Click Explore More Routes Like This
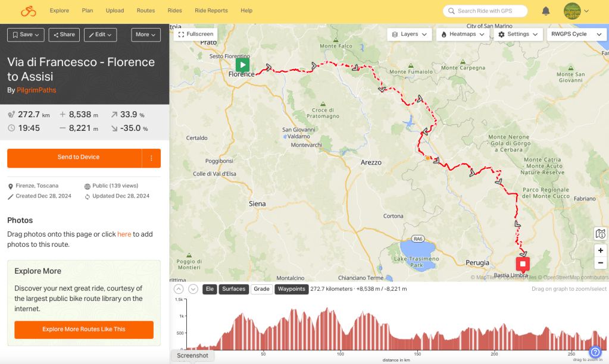Screen dimensions: 609x364 (x=84, y=330)
